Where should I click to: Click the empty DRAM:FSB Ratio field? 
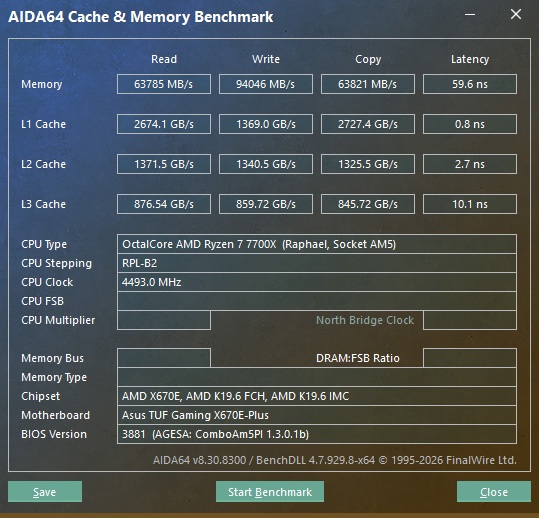click(x=470, y=358)
